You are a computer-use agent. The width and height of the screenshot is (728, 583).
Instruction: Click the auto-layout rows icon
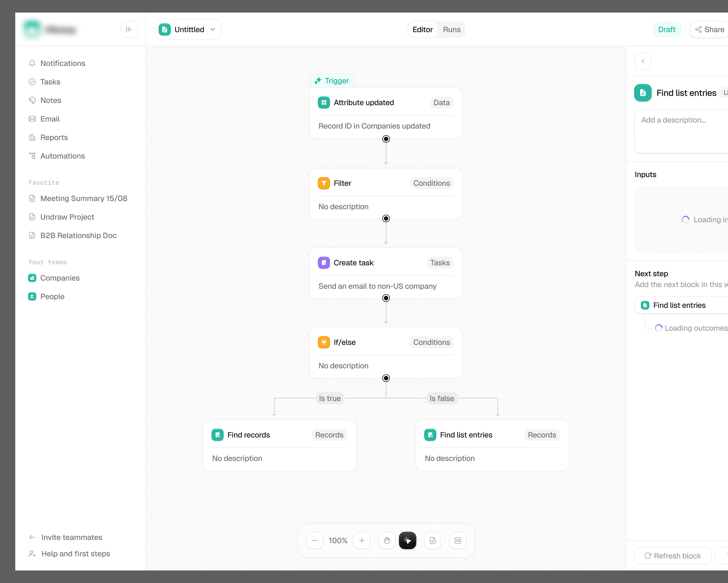[458, 541]
